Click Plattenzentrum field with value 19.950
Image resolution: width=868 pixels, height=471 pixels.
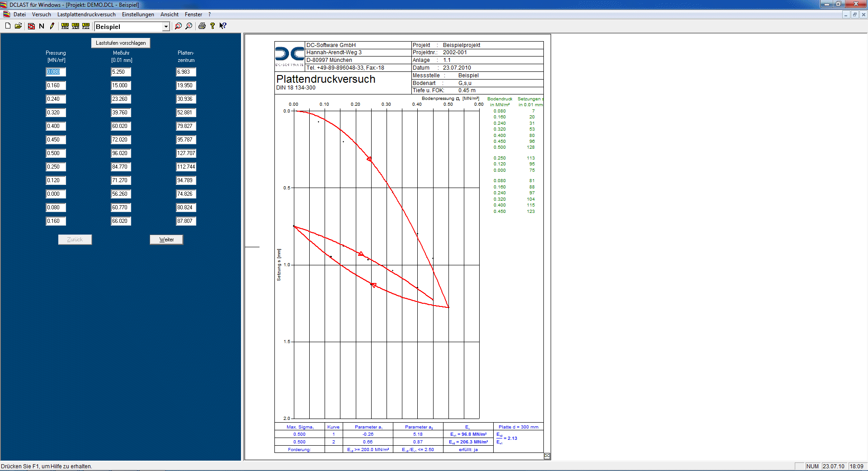pos(186,85)
